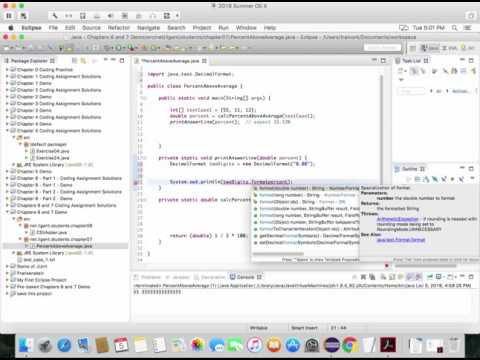Screen dimensions: 480x360
Task: Open the Apple menu
Action: [11, 28]
